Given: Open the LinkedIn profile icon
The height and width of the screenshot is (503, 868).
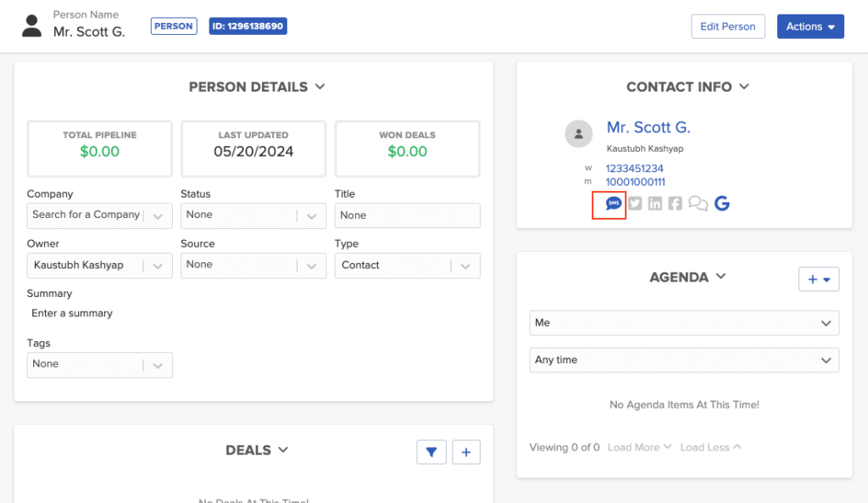Looking at the screenshot, I should coord(654,203).
